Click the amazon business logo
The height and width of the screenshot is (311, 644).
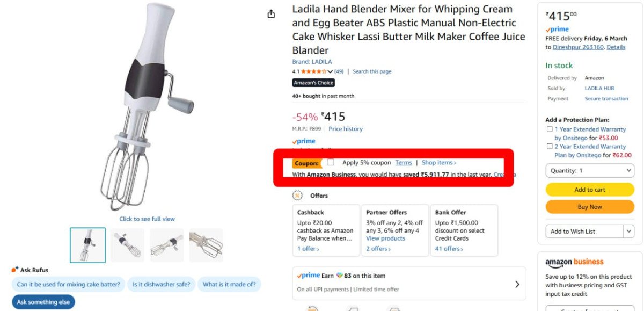tap(574, 262)
